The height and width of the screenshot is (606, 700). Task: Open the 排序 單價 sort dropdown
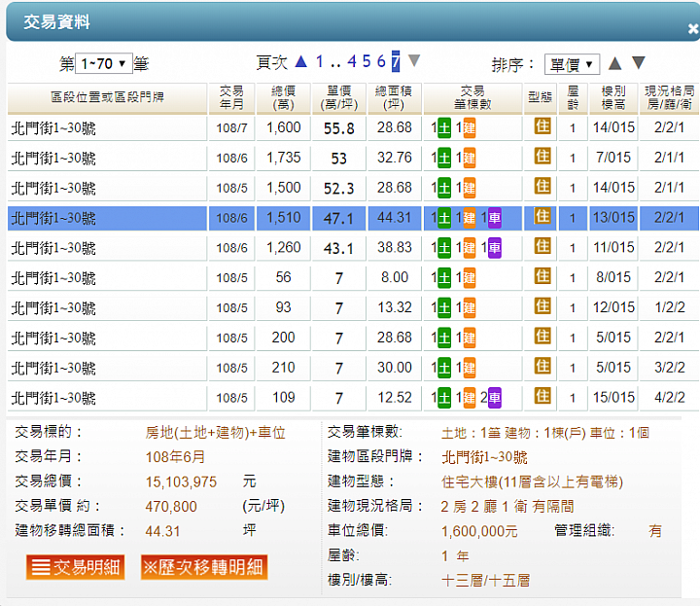(x=572, y=65)
